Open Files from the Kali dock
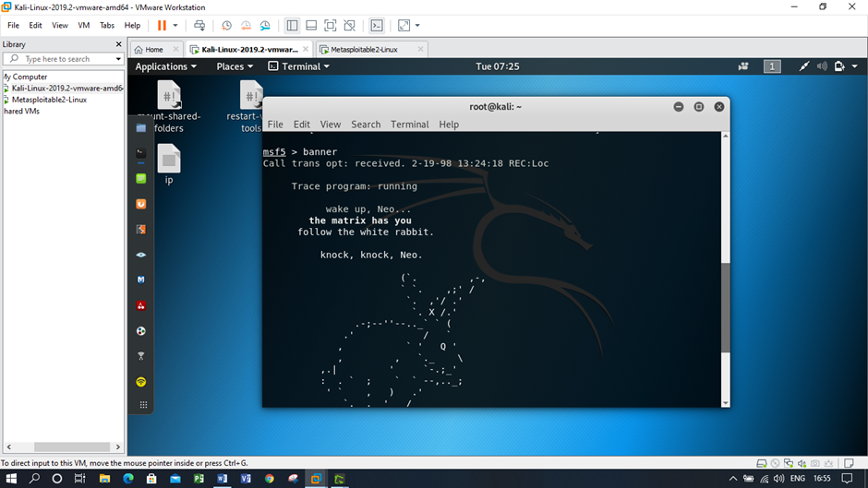Image resolution: width=868 pixels, height=488 pixels. coord(141,128)
